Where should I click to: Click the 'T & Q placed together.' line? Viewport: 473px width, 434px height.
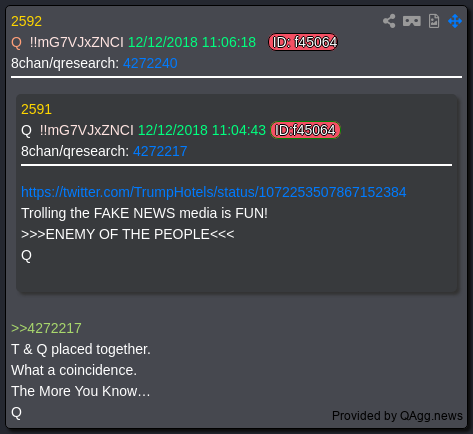pyautogui.click(x=81, y=349)
